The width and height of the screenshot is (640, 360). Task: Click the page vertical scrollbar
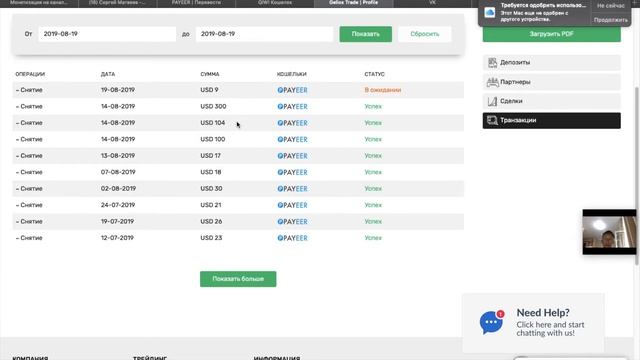637,176
